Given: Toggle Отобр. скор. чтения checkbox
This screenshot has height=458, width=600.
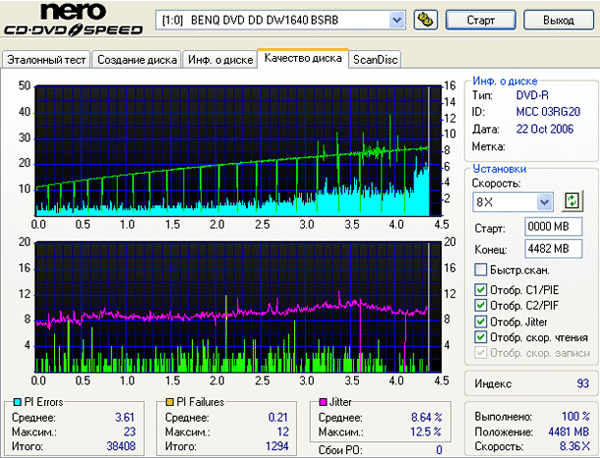Looking at the screenshot, I should coord(481,337).
